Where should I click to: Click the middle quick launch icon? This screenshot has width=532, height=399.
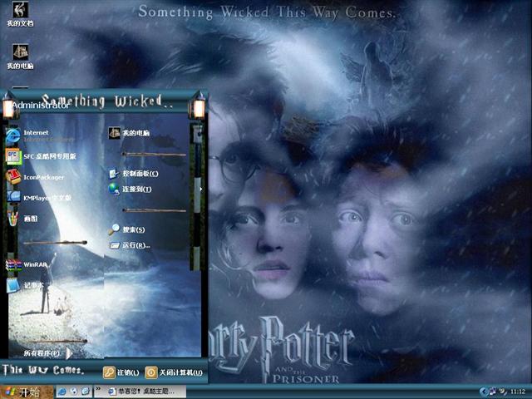74,392
